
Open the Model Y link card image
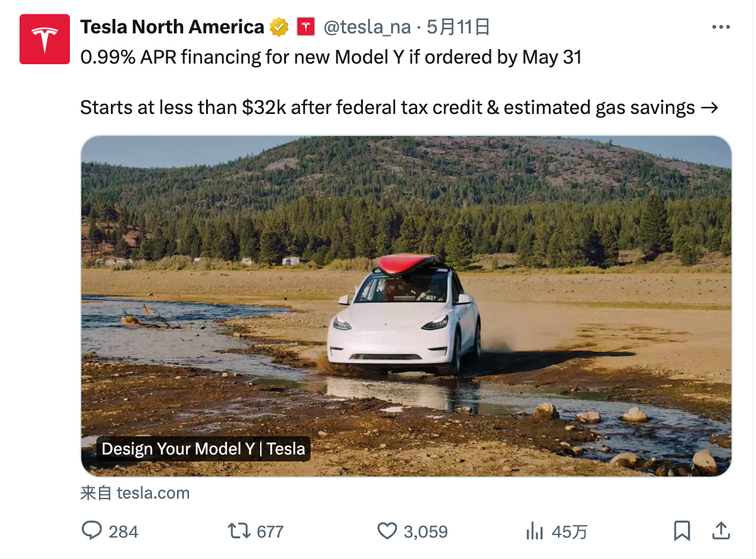tap(406, 306)
